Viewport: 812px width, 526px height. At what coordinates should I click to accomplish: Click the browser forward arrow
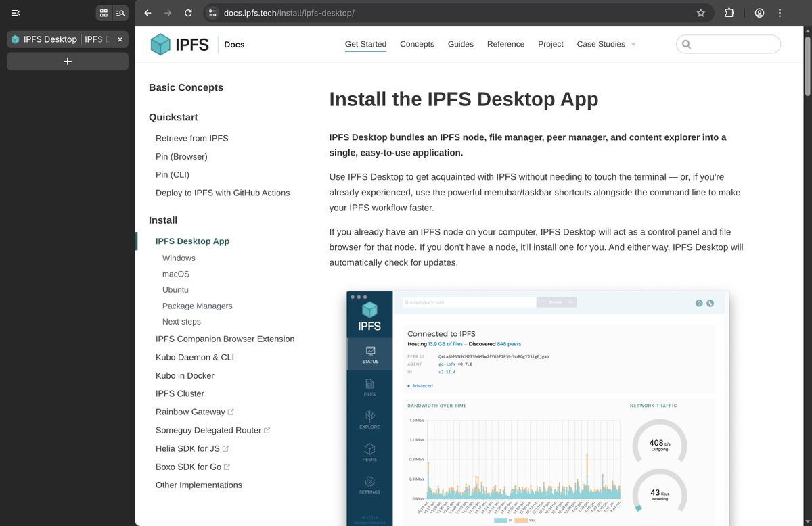(x=168, y=13)
